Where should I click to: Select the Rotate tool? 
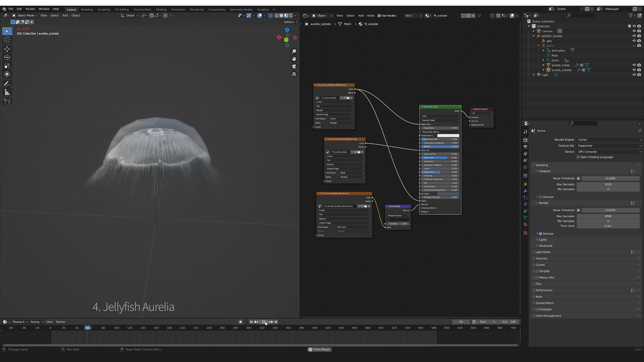tap(7, 57)
